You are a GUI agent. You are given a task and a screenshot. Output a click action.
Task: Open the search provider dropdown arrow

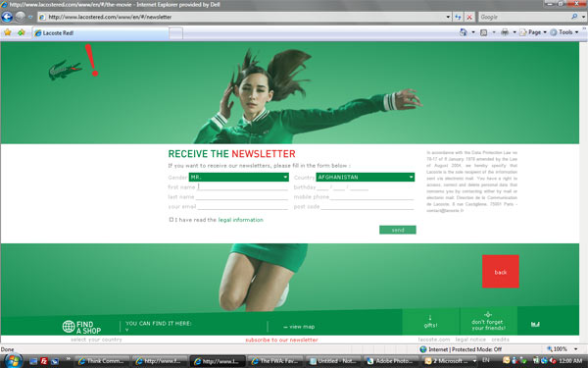pyautogui.click(x=583, y=17)
